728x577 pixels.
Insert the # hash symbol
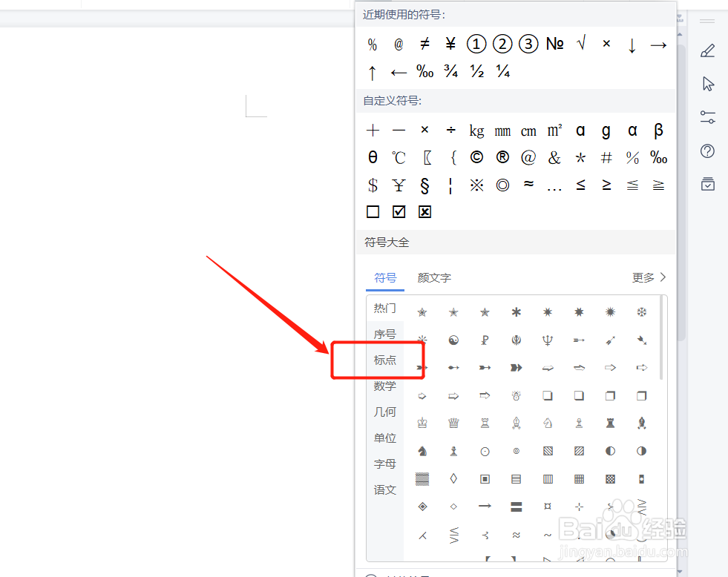[x=606, y=158]
